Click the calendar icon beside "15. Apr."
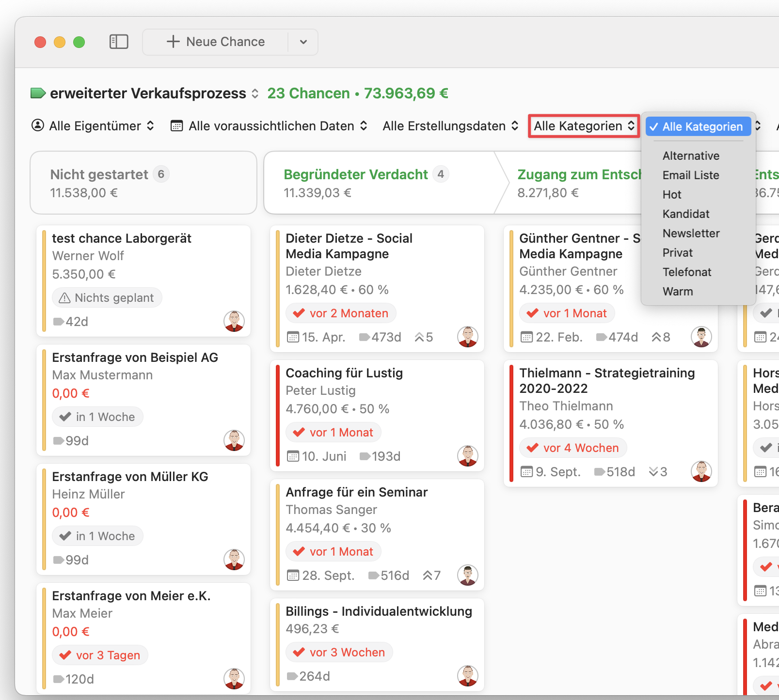Image resolution: width=779 pixels, height=700 pixels. [x=295, y=337]
